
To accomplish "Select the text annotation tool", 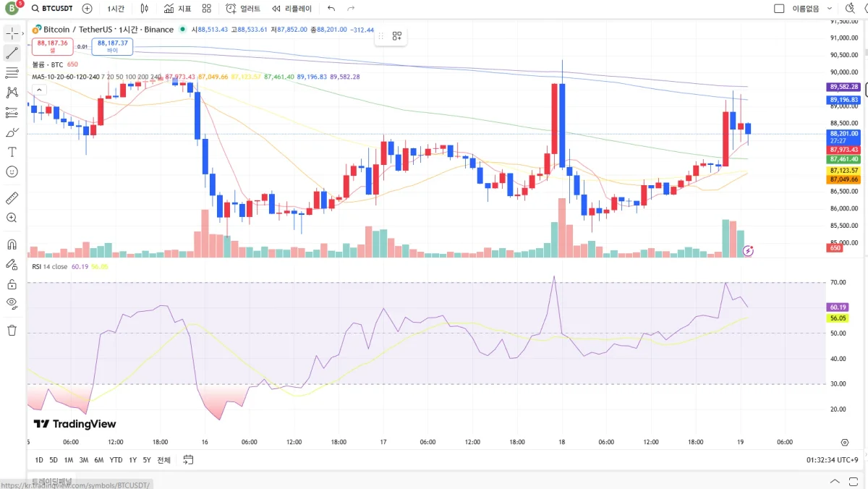I will 12,152.
